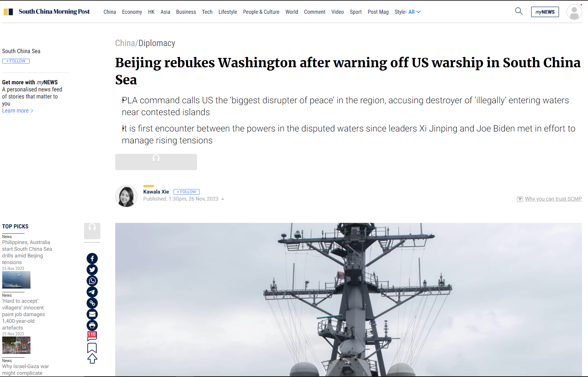The width and height of the screenshot is (588, 377).
Task: Follow author Kawala Xie
Action: point(187,192)
